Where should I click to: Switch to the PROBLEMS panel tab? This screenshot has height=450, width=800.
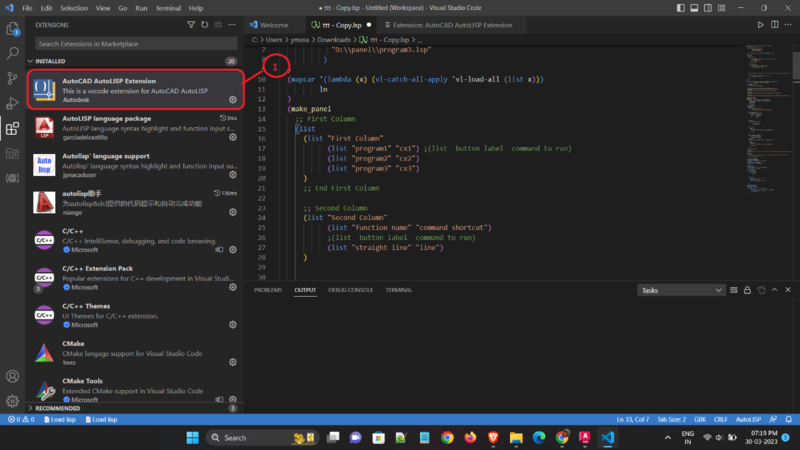267,290
